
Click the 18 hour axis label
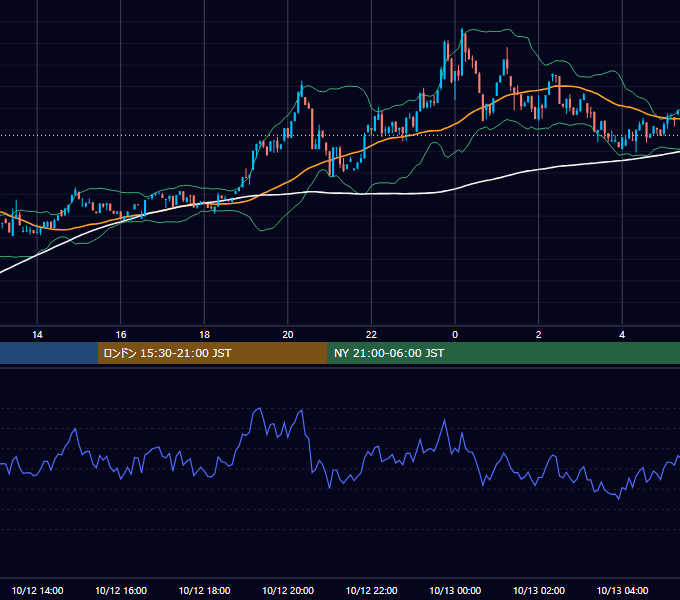coord(204,335)
